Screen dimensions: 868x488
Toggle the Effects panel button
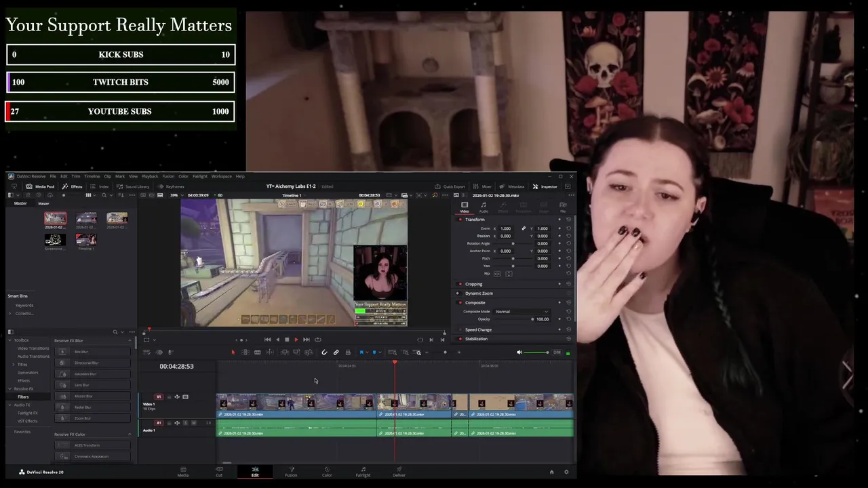click(x=72, y=186)
